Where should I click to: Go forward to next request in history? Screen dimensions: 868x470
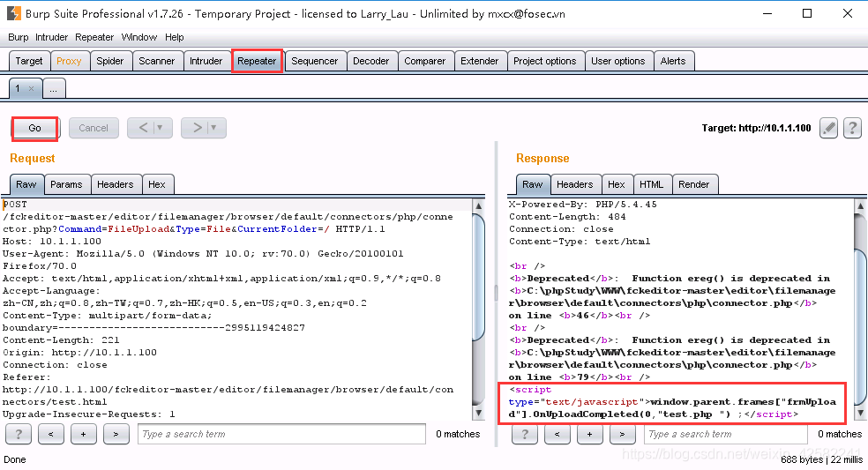(197, 128)
